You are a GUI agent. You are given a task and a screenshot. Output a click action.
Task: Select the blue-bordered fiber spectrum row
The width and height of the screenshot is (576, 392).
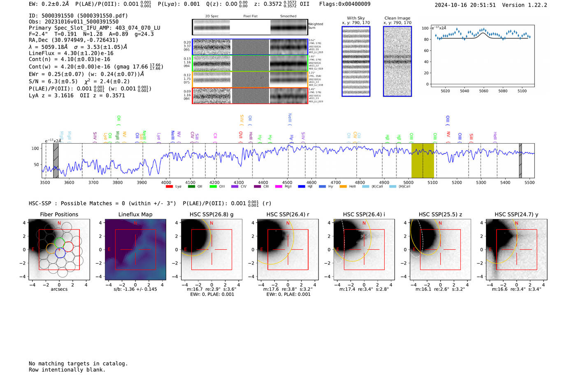pyautogui.click(x=250, y=47)
